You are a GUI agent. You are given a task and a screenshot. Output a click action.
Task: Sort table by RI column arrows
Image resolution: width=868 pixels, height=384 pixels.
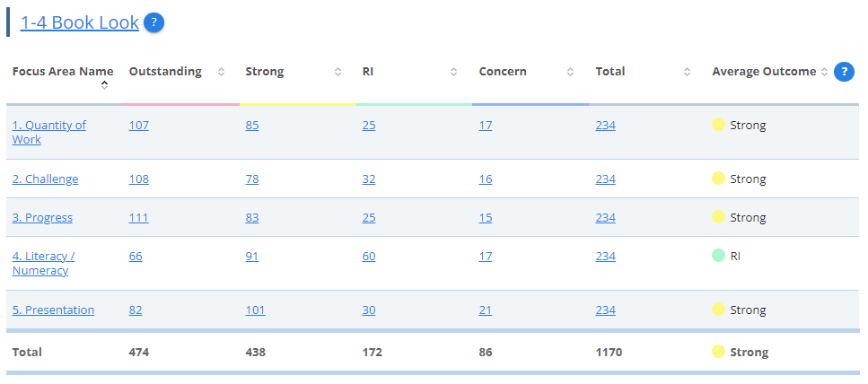(454, 72)
